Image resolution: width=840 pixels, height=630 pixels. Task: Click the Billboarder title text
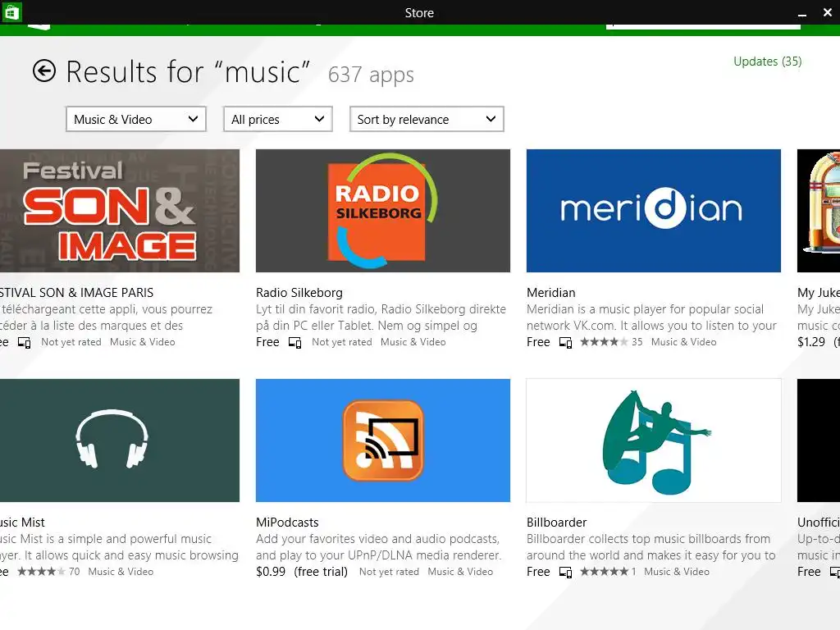point(557,523)
